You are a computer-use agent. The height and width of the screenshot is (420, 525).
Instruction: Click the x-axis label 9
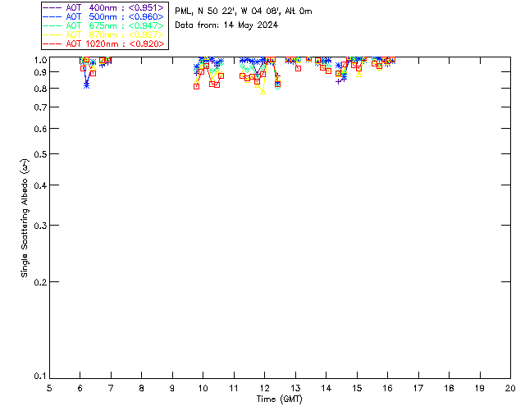pos(172,388)
